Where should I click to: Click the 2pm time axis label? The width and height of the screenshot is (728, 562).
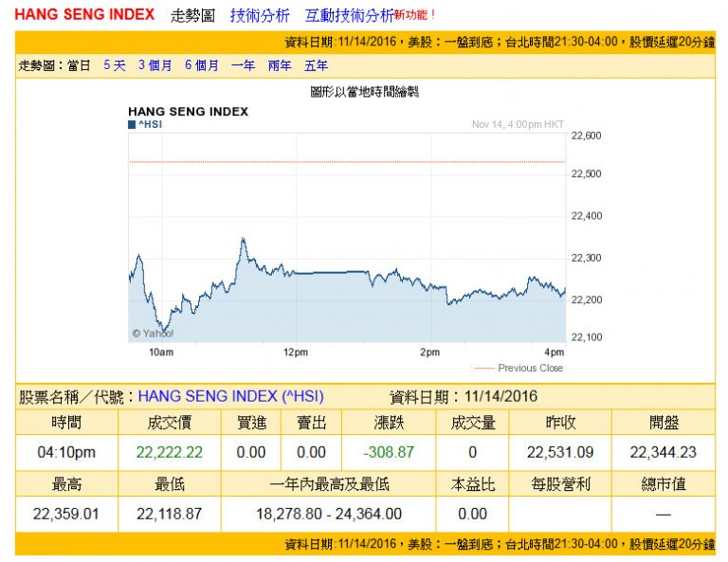[x=430, y=353]
